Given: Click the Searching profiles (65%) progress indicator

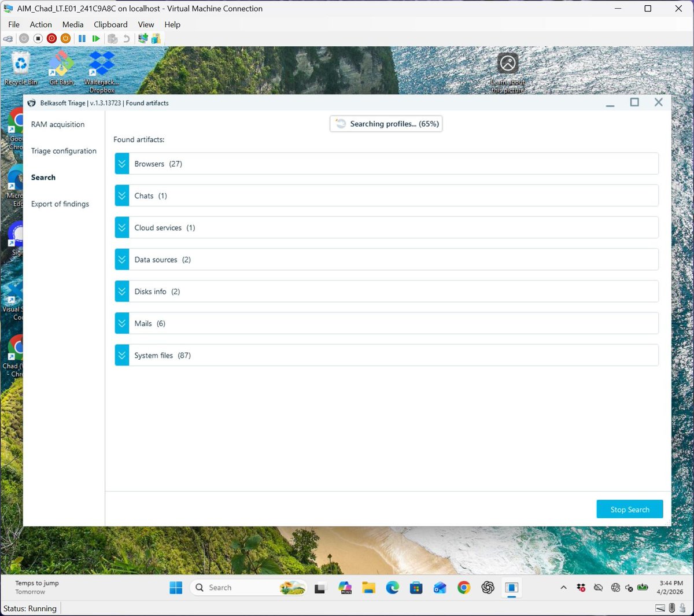Looking at the screenshot, I should [386, 124].
